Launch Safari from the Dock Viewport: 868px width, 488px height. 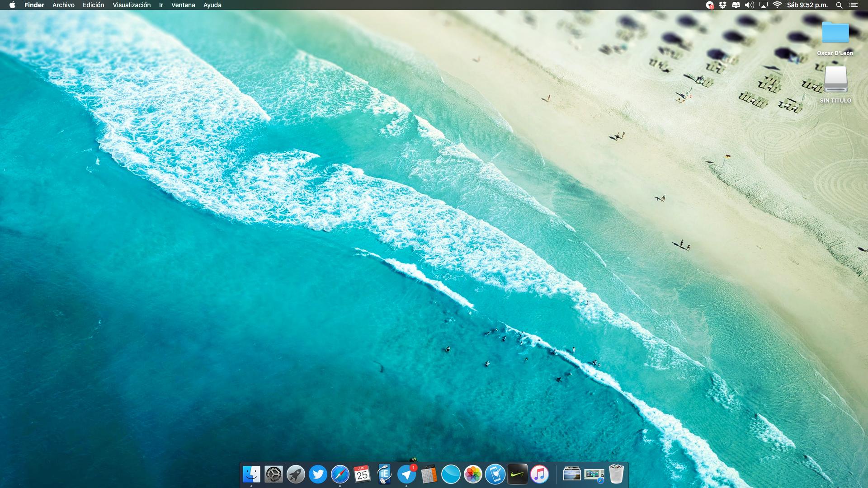coord(340,474)
